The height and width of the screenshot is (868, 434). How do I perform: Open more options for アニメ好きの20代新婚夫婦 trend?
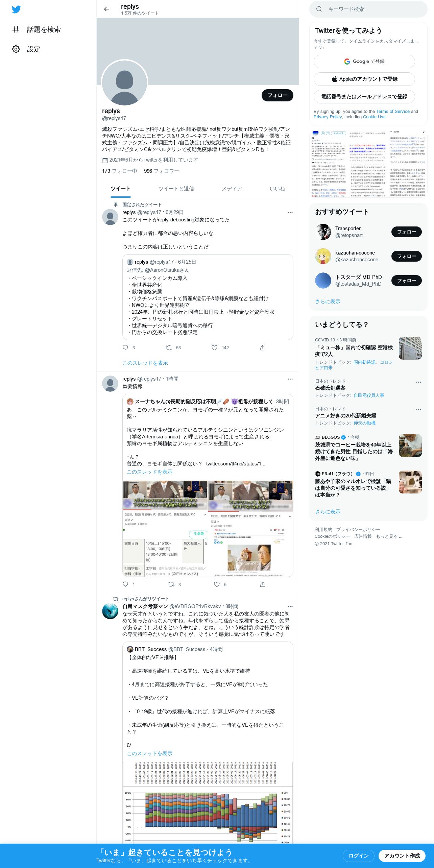click(x=418, y=410)
